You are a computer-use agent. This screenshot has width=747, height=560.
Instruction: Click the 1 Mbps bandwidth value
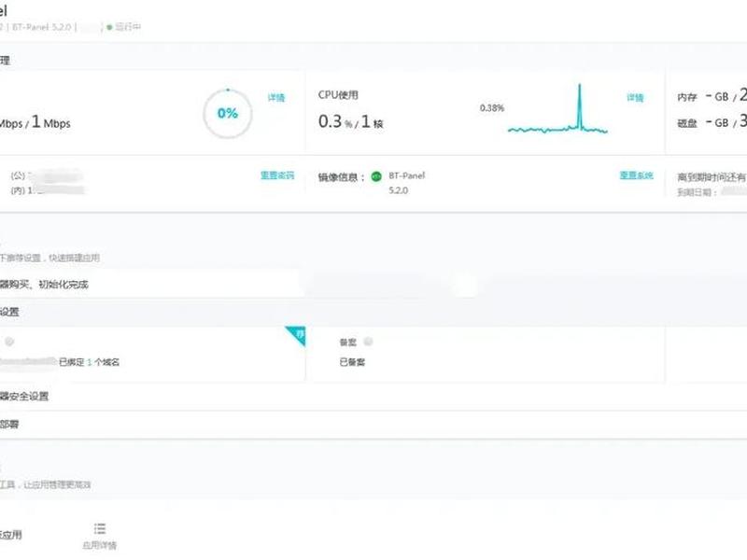coord(50,122)
